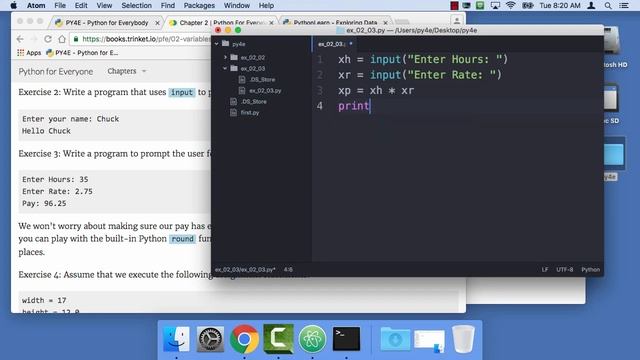Open the Packages menu

click(x=199, y=5)
